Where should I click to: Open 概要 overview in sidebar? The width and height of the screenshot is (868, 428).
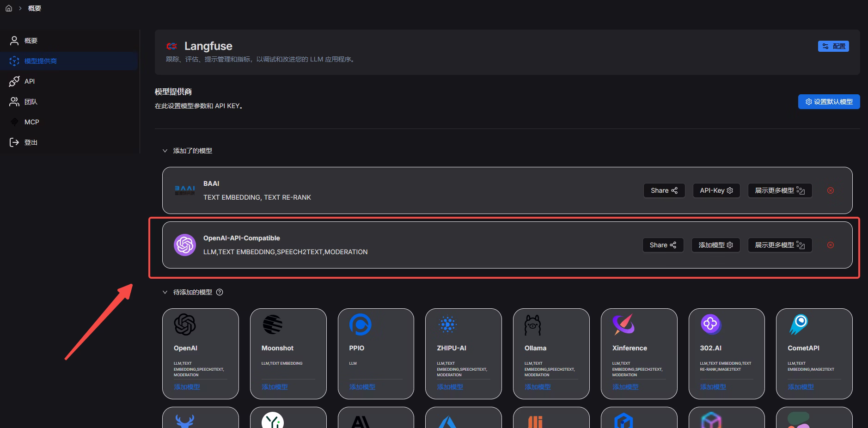[69, 41]
